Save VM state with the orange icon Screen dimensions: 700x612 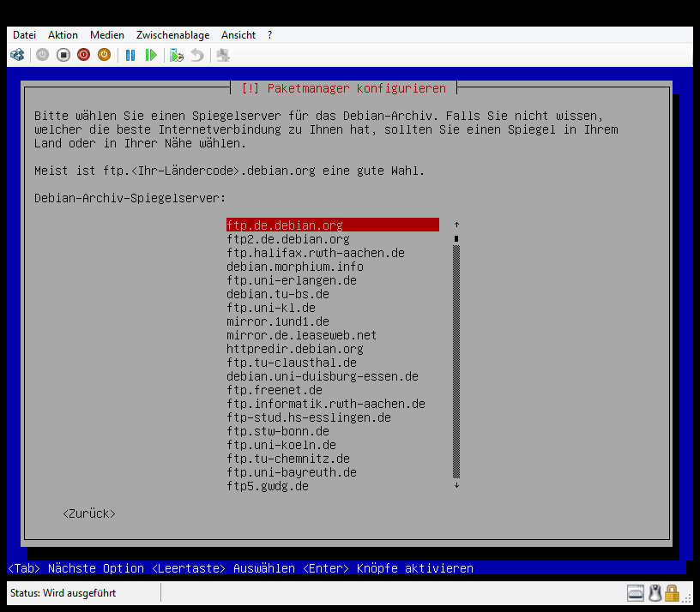(104, 55)
